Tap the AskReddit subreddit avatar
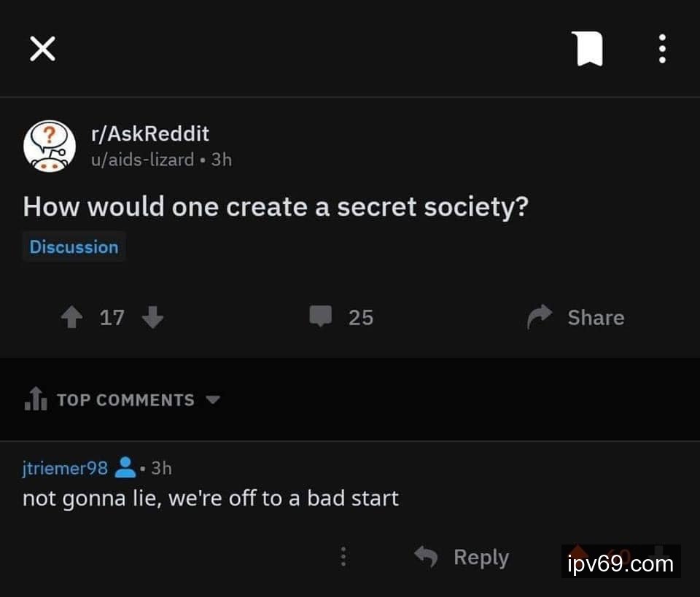Viewport: 700px width, 597px height. tap(50, 145)
